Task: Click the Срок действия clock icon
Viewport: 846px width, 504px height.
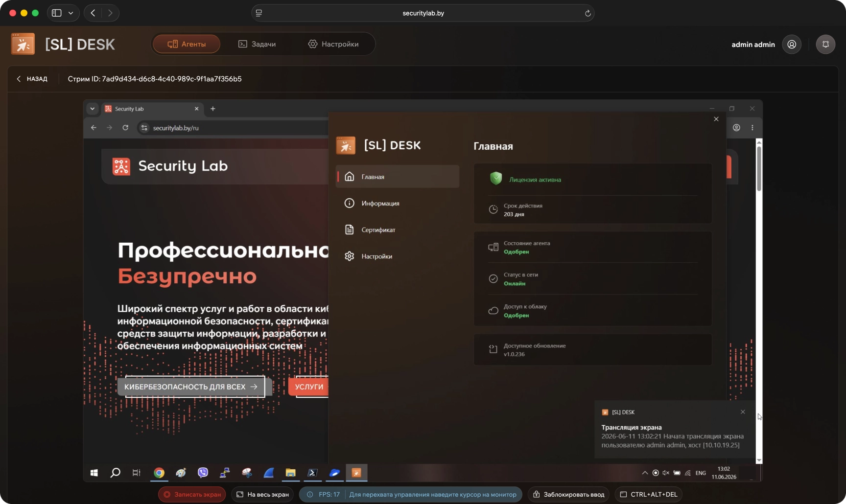Action: 493,209
